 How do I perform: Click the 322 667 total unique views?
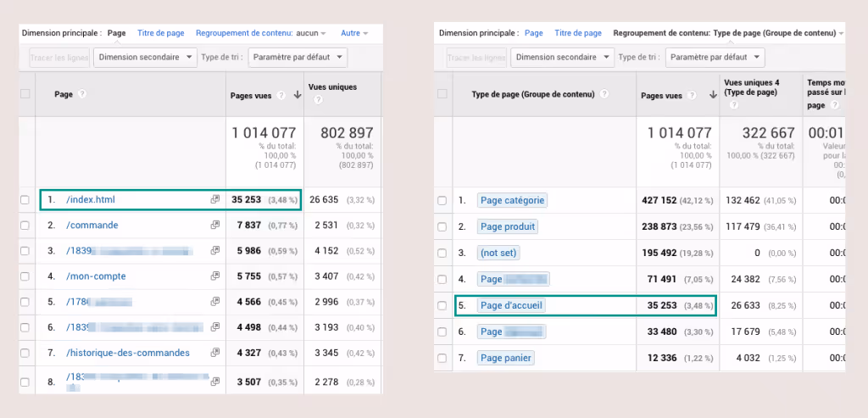pyautogui.click(x=769, y=133)
